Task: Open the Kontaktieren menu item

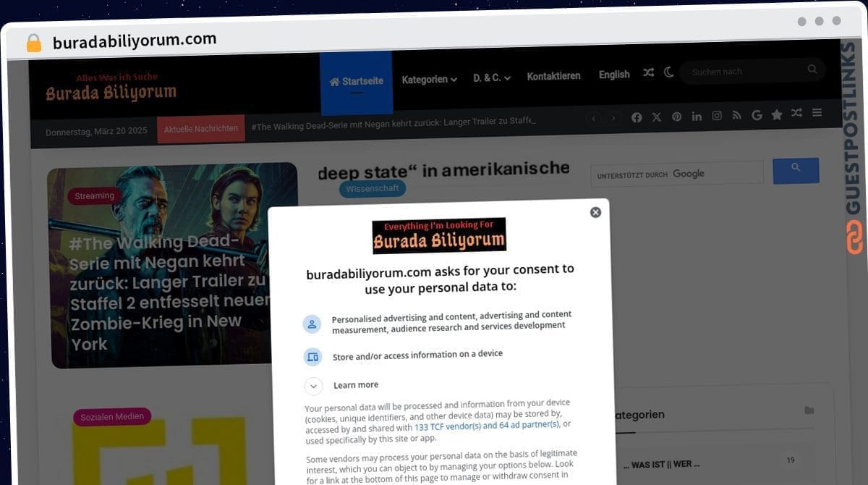Action: coord(553,76)
